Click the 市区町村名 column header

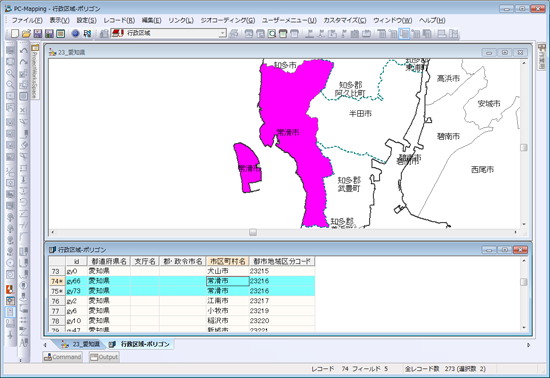227,261
